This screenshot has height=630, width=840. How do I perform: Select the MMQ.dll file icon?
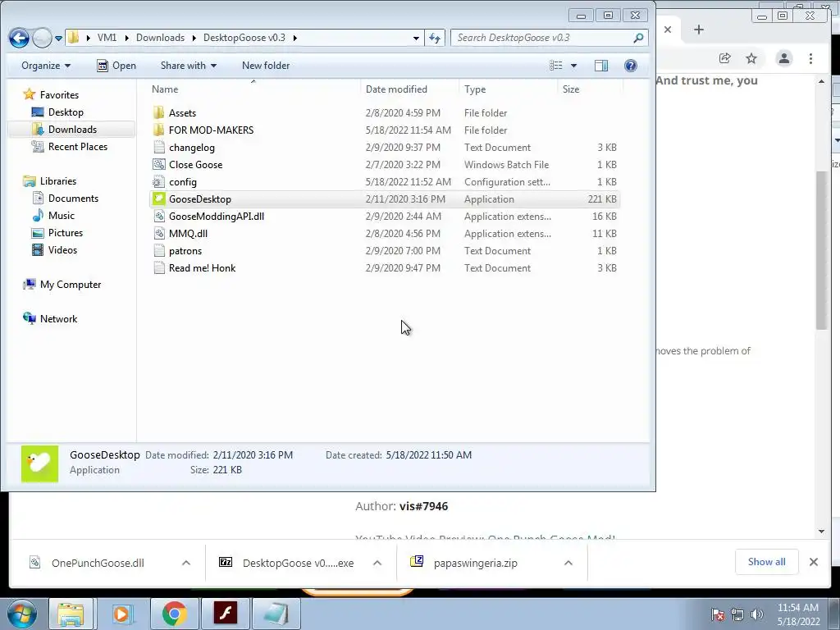(x=158, y=233)
